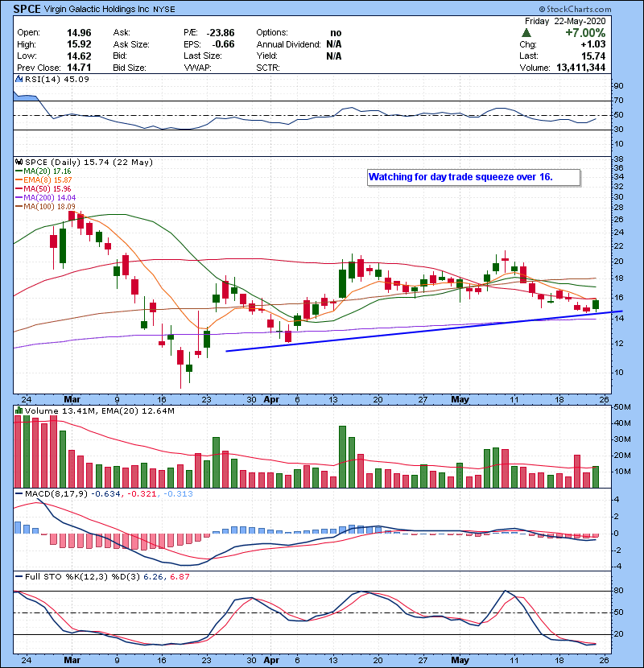The height and width of the screenshot is (668, 644).
Task: Click the Bid Size label
Action: click(130, 68)
